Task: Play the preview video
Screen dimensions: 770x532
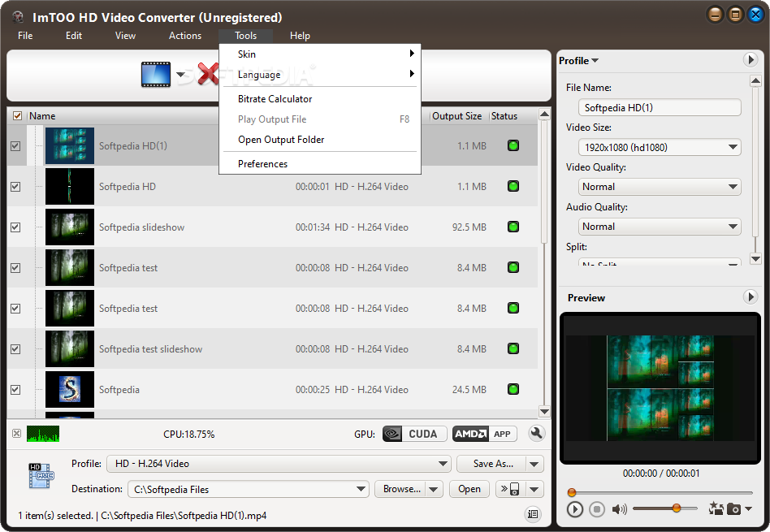Action: (x=574, y=509)
